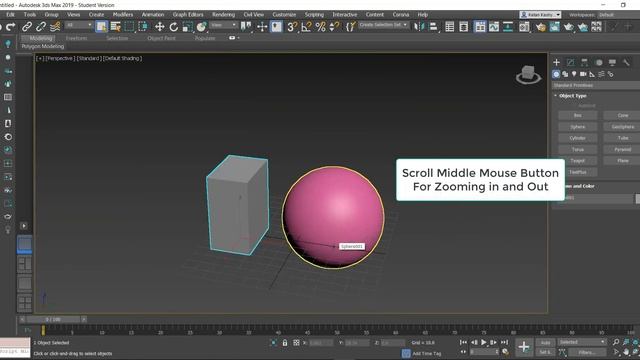Click the Go to End button
The image size is (640, 360).
(504, 342)
